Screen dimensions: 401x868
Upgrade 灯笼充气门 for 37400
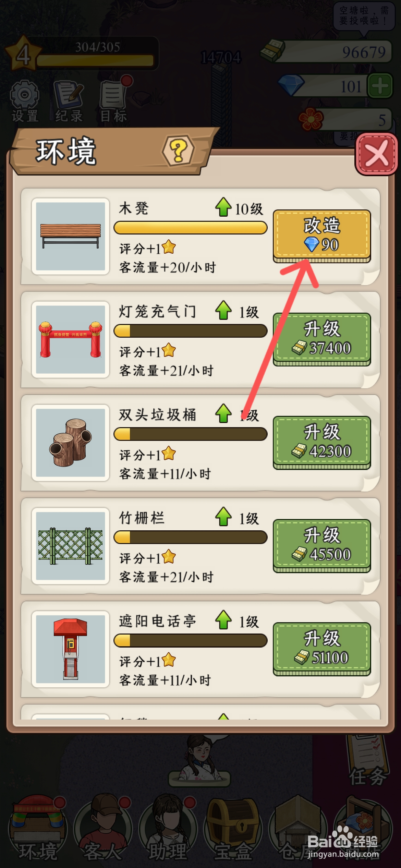(x=321, y=339)
